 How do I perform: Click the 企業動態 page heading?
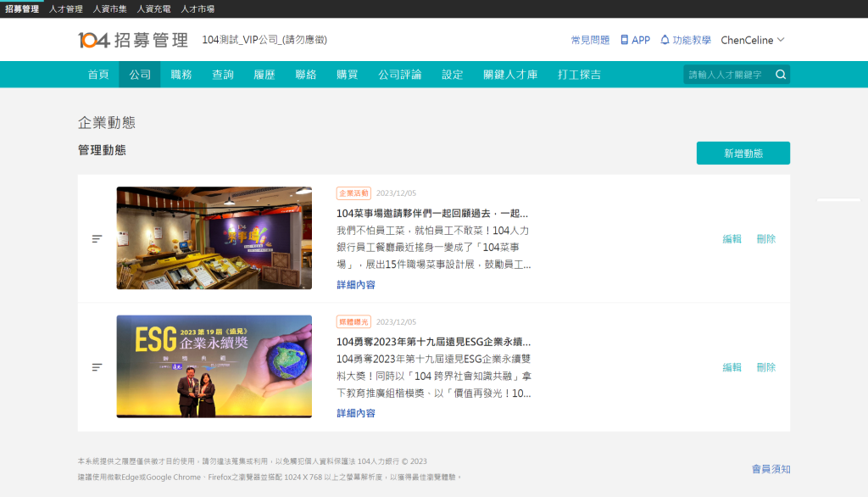pyautogui.click(x=107, y=122)
